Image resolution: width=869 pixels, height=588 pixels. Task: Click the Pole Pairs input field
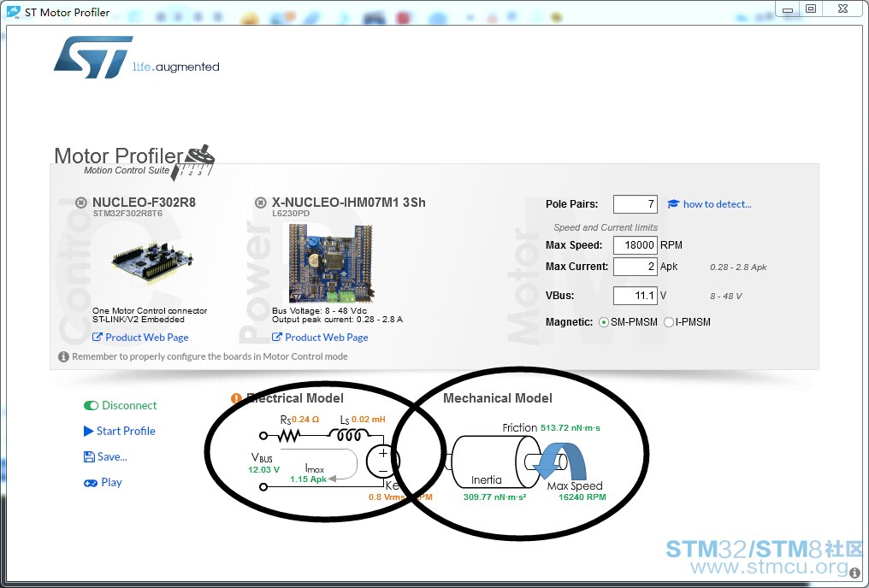pyautogui.click(x=635, y=203)
